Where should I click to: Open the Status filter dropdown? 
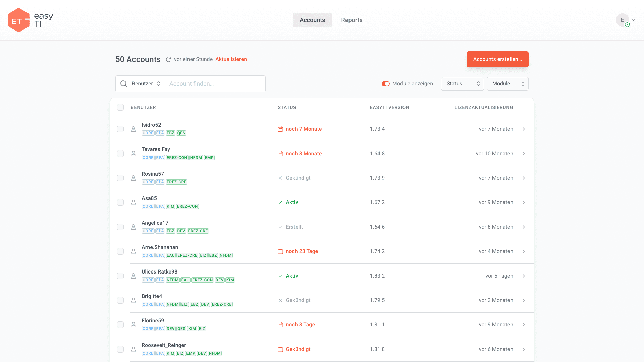pos(462,84)
